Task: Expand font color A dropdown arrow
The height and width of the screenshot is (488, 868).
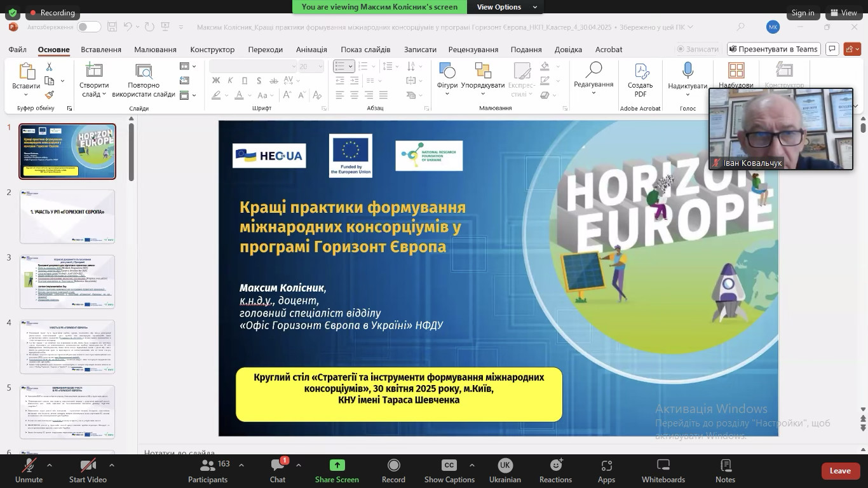Action: pos(248,96)
